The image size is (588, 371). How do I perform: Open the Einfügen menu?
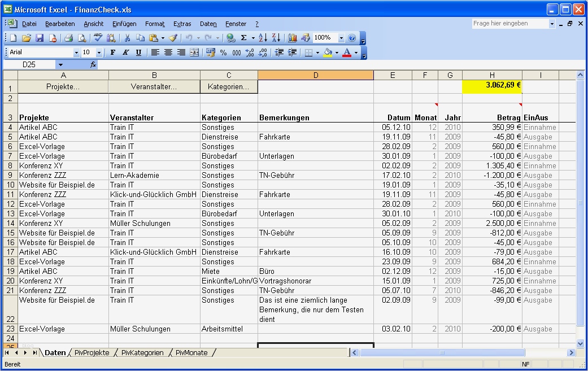point(124,24)
